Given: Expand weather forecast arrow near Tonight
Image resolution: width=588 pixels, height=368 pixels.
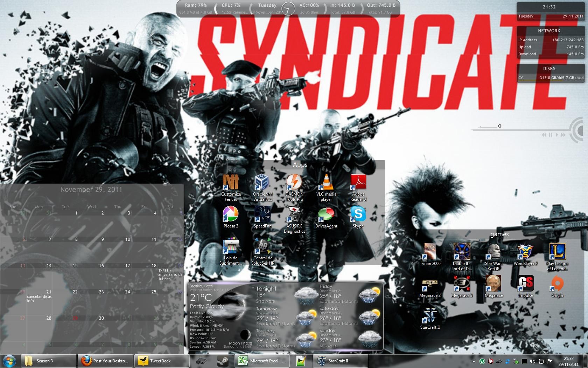Looking at the screenshot, I should click(x=253, y=288).
